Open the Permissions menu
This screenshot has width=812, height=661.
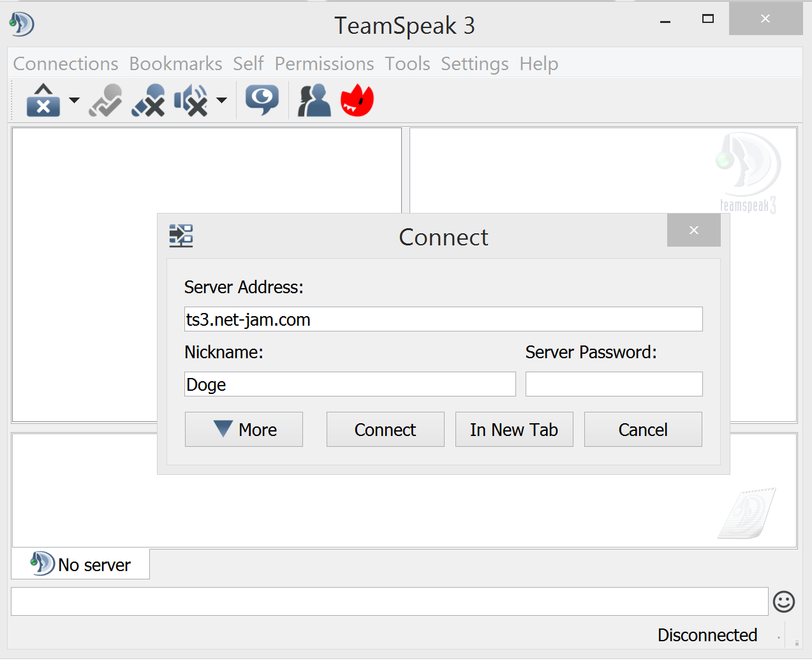[324, 64]
